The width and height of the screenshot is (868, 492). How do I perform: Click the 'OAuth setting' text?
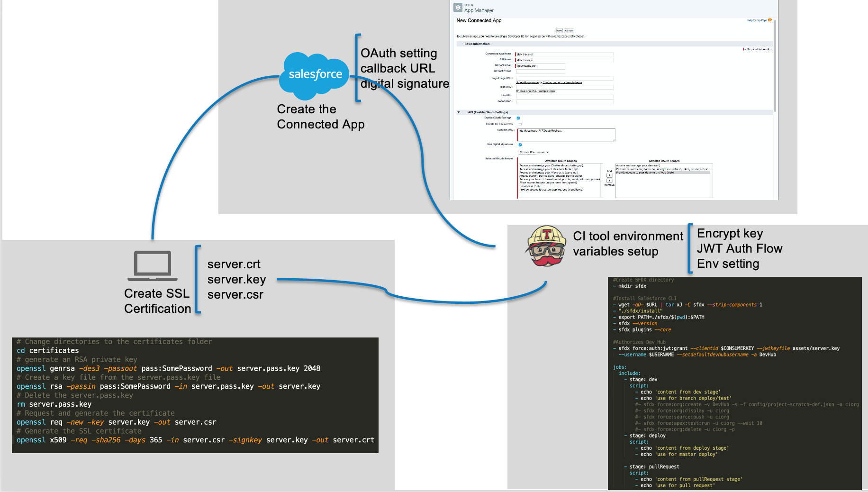[x=399, y=53]
